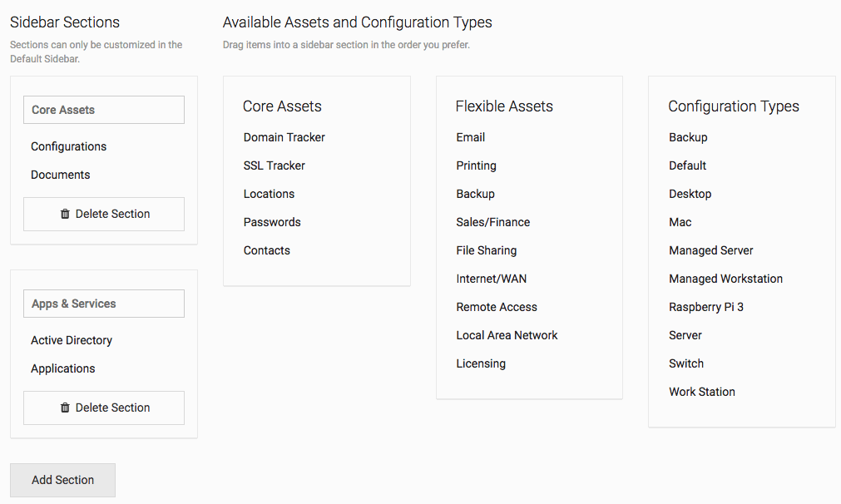This screenshot has width=841, height=504.
Task: Select Configurations in the Core Assets section
Action: (68, 146)
